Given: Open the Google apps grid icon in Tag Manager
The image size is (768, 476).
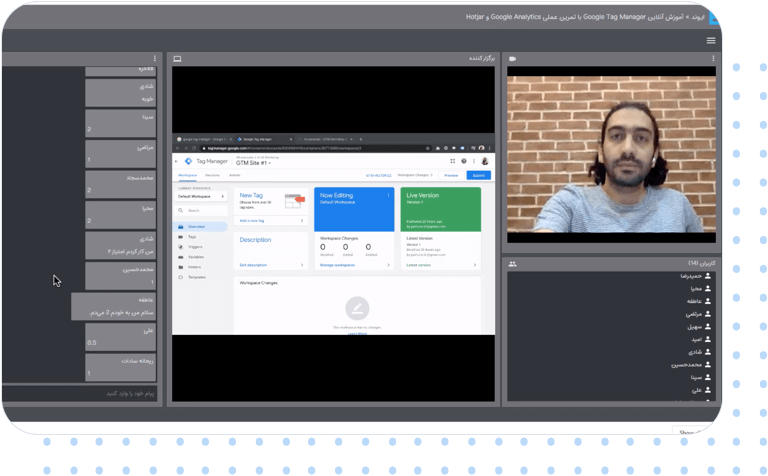Looking at the screenshot, I should click(453, 161).
